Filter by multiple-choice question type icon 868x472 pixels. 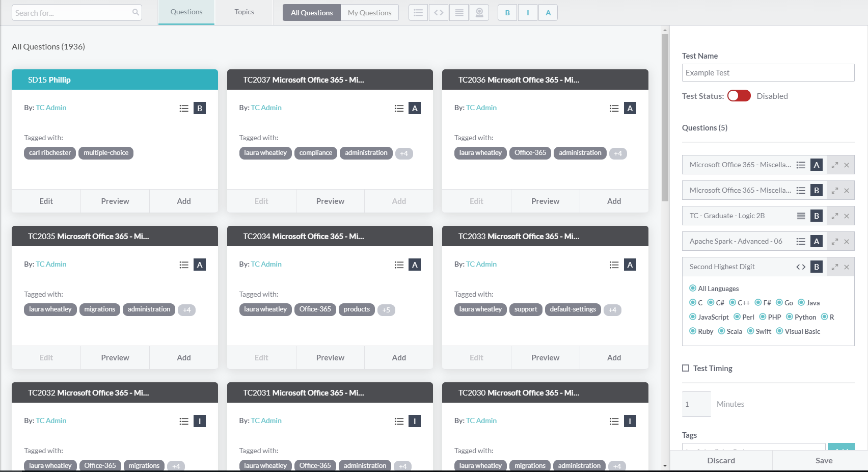tap(418, 13)
